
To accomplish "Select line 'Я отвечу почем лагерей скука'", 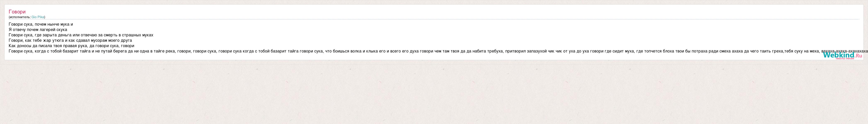I will [38, 30].
